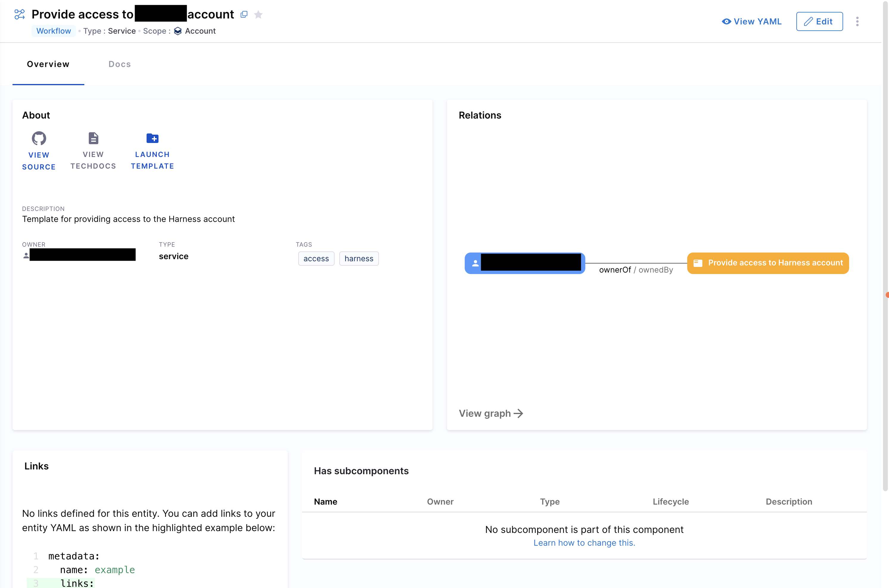Screen dimensions: 889x588
Task: Click the workflow icon beside the title
Action: coord(19,14)
